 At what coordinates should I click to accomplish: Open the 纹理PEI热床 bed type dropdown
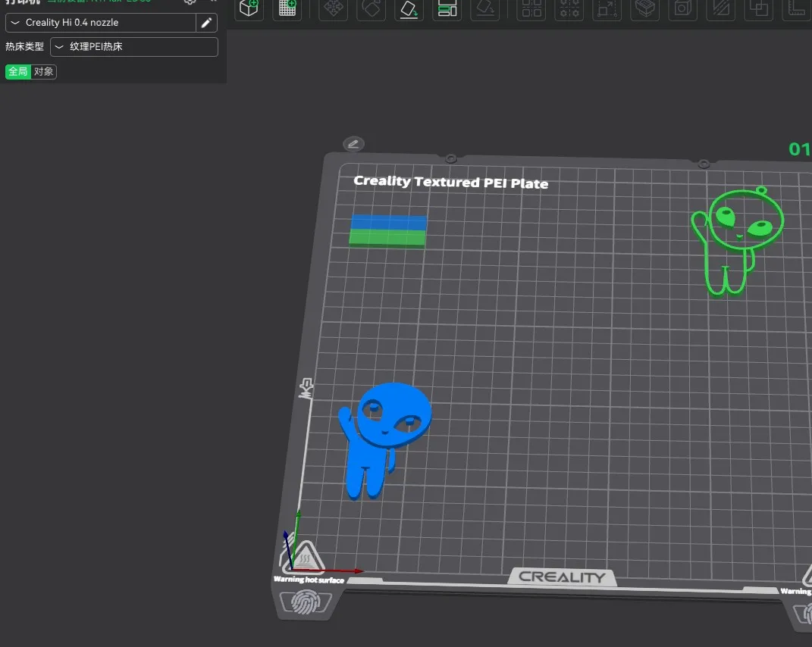point(134,46)
